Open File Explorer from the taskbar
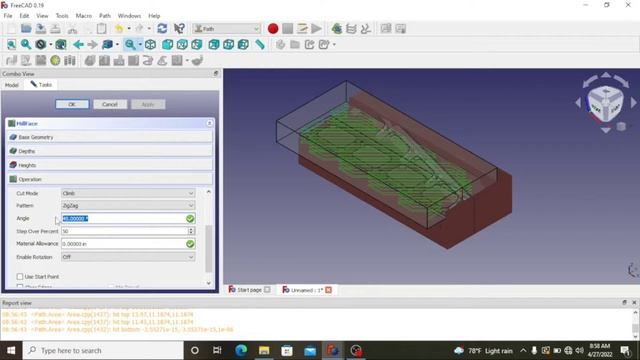This screenshot has width=640, height=360. 264,350
